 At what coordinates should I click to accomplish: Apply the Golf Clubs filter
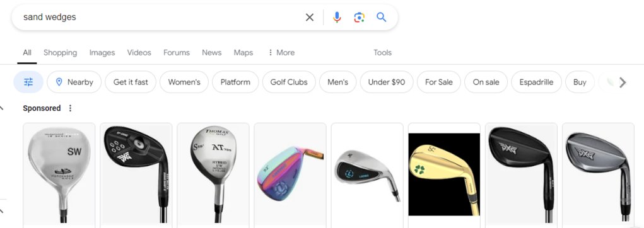(x=289, y=82)
